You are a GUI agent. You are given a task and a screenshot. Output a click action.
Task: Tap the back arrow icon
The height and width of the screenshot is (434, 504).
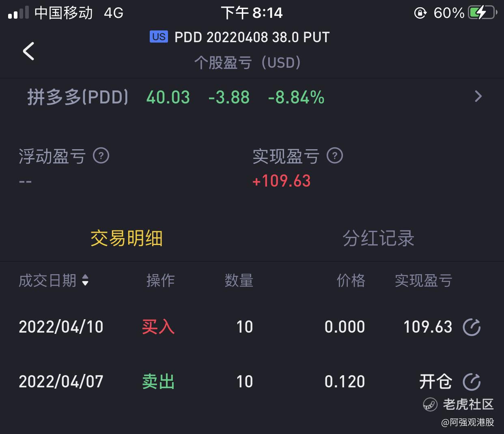(x=28, y=51)
